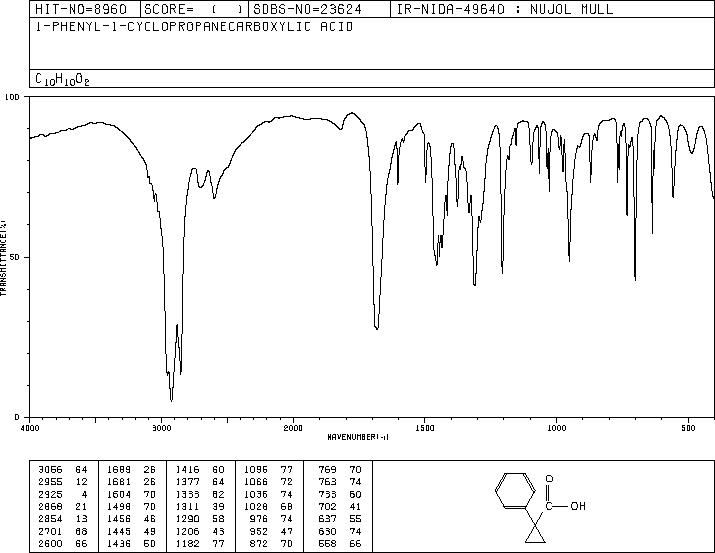The height and width of the screenshot is (553, 715).
Task: Select the 2925 peak table entry
Action: (63, 494)
